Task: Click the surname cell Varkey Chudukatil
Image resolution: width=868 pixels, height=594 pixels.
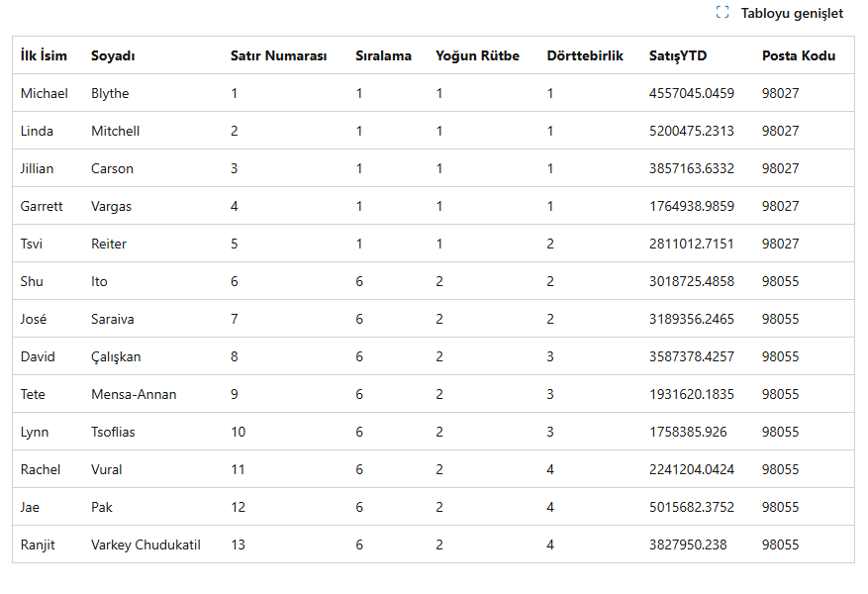Action: [x=145, y=544]
